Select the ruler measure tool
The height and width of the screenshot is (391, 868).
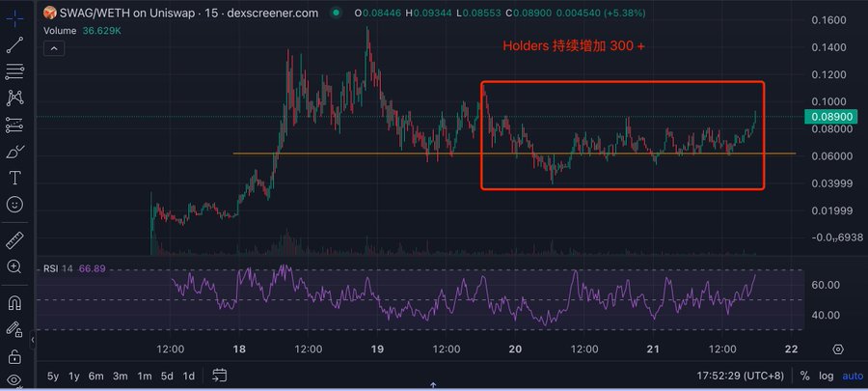[x=15, y=238]
